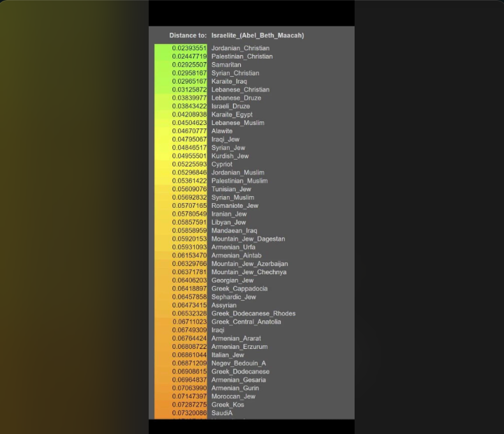
Task: Click the Romaniote_Jew row
Action: pos(235,206)
